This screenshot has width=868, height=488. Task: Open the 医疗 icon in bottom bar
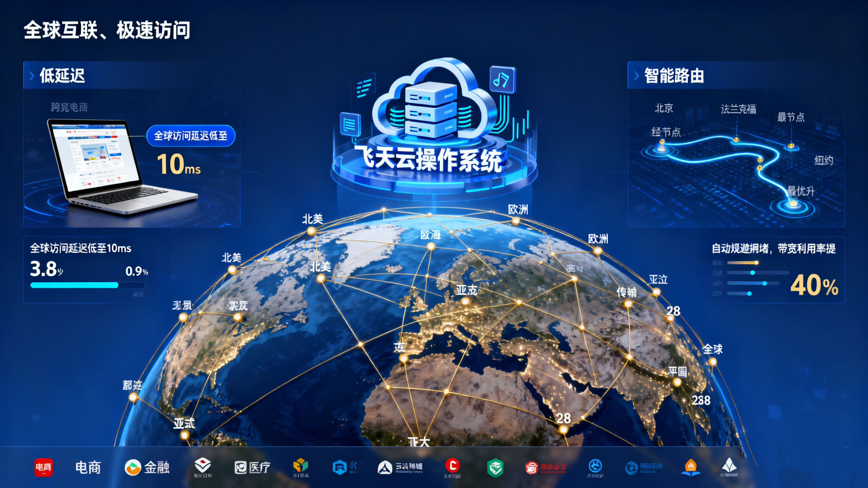[240, 467]
